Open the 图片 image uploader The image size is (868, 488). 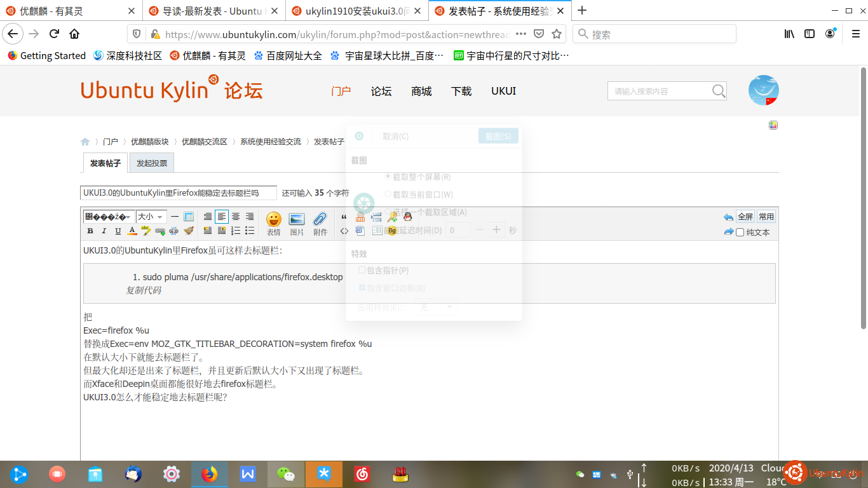coord(297,224)
